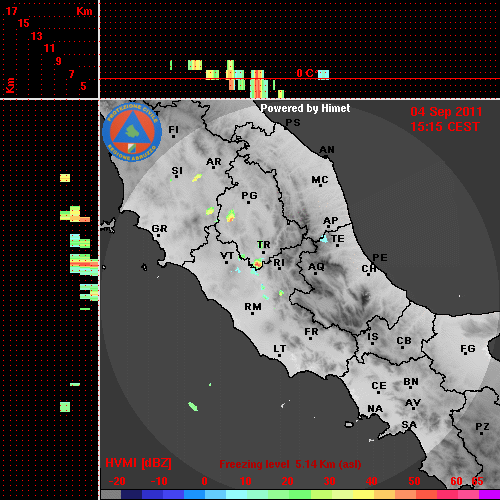Click the AV city label on map
Image resolution: width=500 pixels, height=500 pixels.
(413, 403)
